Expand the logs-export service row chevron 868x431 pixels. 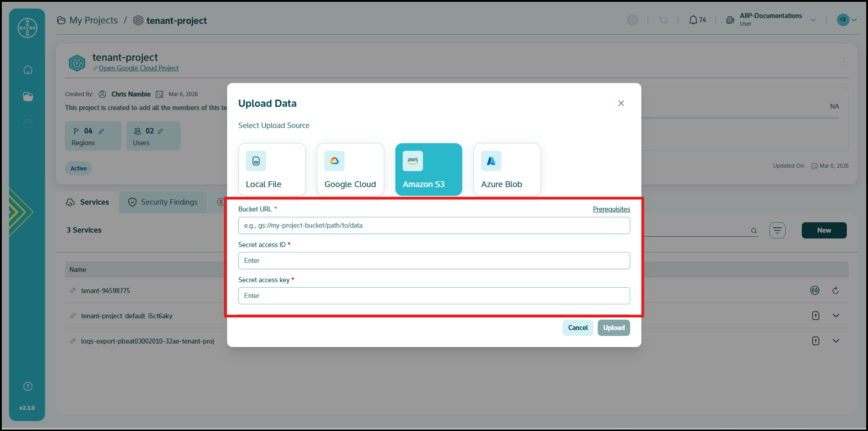836,341
